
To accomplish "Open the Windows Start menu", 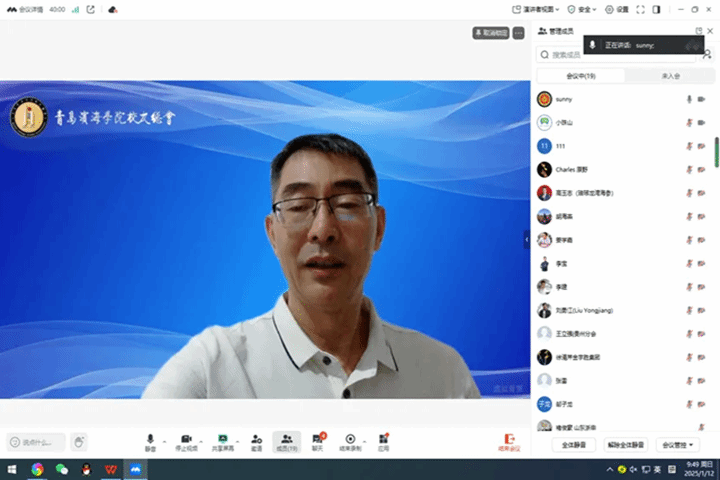I will (12, 469).
